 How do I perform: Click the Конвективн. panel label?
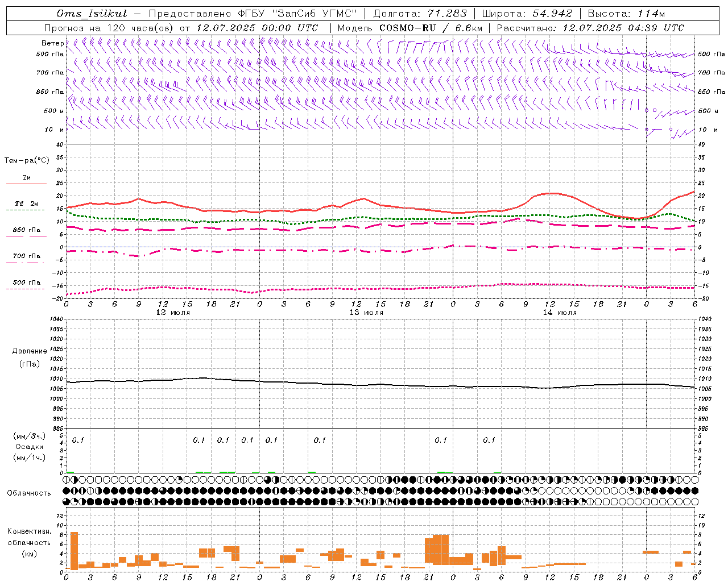tap(29, 531)
